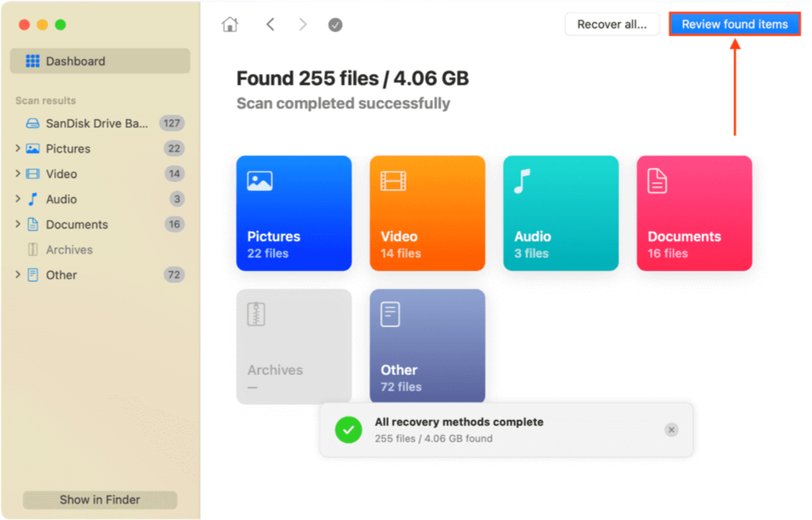Click Review found items button
Viewport: 812px width, 520px height.
734,25
